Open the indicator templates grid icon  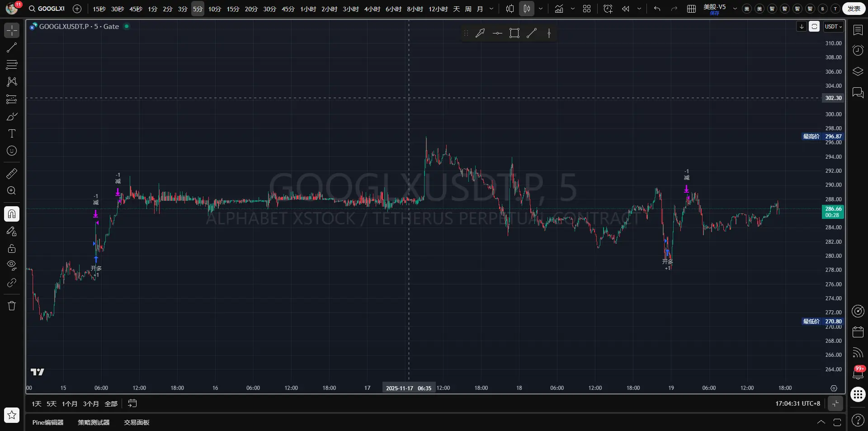pos(587,9)
